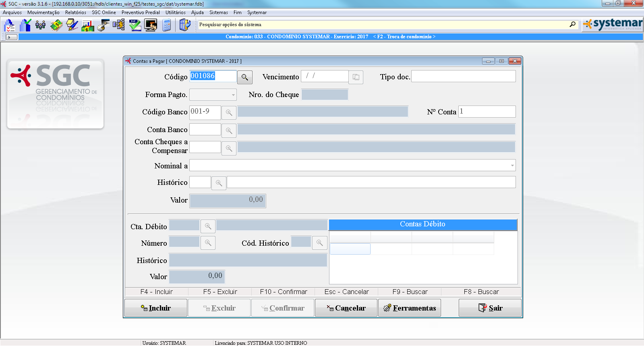Screen dimensions: 644x346
Task: Click the notepad with pen toolbar icon
Action: pyautogui.click(x=72, y=25)
